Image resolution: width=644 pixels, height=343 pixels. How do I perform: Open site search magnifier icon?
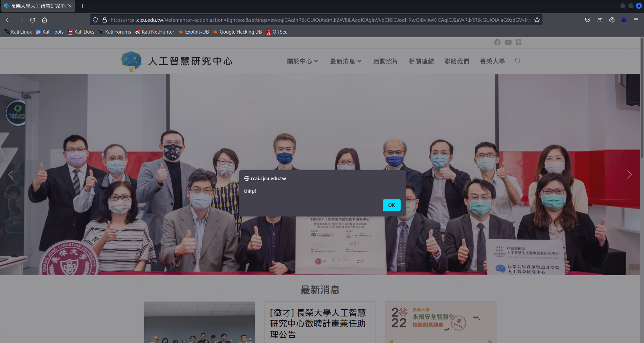pyautogui.click(x=518, y=61)
